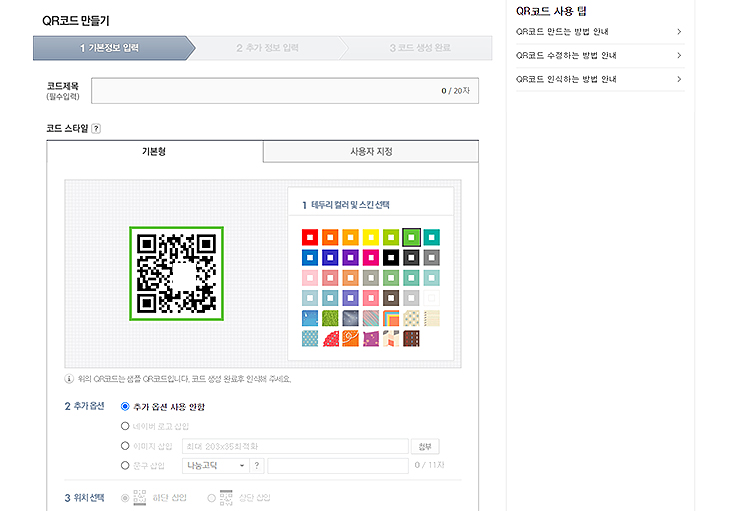740x511 pixels.
Task: Choose the nested rainbow squares skin
Action: [x=391, y=318]
